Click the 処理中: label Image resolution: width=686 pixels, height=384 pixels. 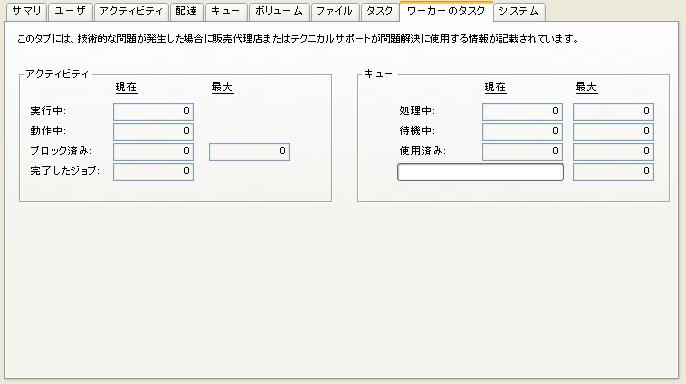click(417, 111)
